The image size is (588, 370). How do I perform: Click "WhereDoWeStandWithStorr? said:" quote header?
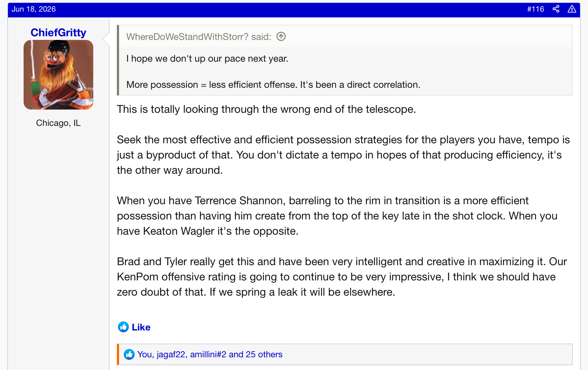[x=199, y=37]
